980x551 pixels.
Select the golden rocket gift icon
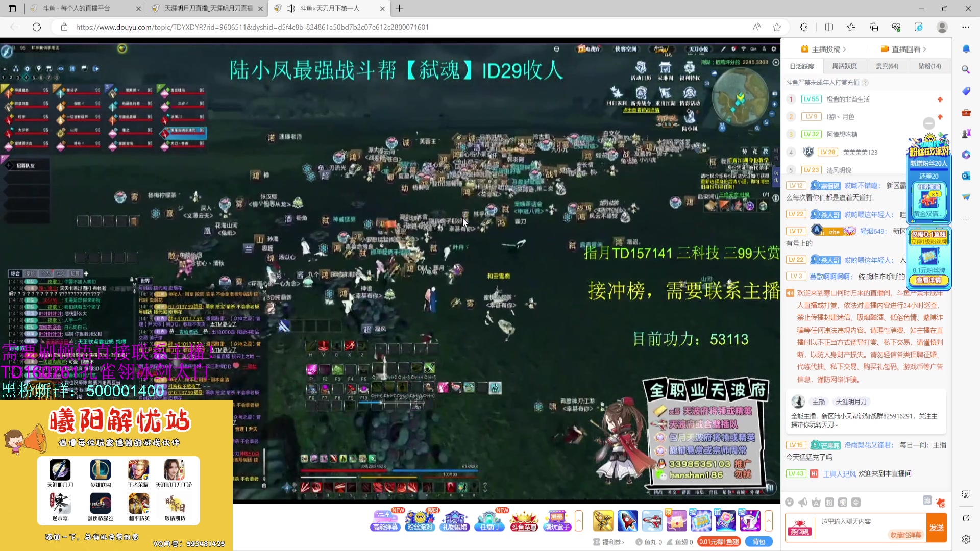coord(603,520)
